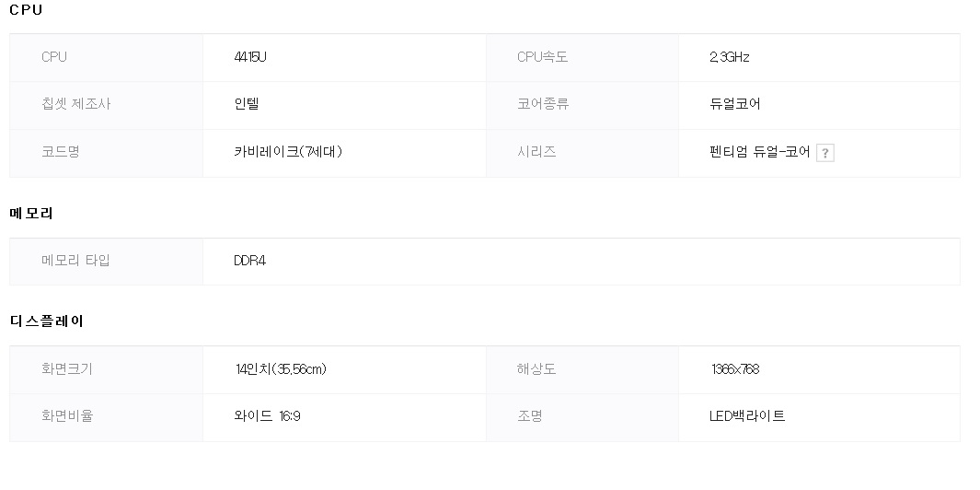Click the 듀얼코어 core type value

pyautogui.click(x=735, y=104)
